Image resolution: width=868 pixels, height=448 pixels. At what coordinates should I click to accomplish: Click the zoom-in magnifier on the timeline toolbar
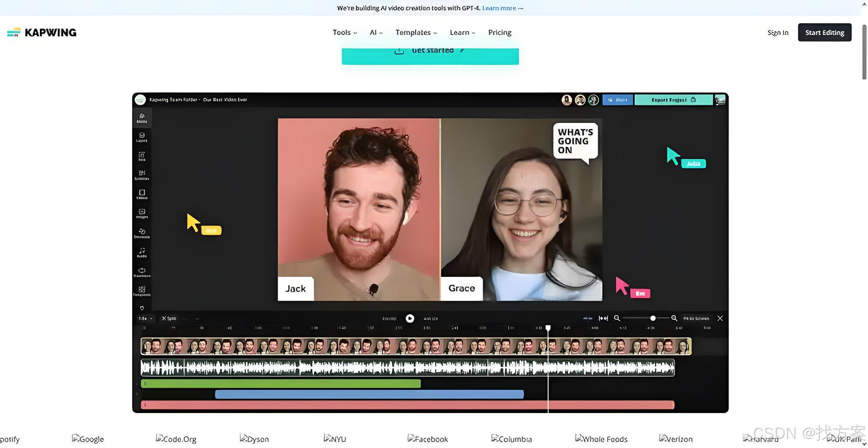(x=674, y=318)
